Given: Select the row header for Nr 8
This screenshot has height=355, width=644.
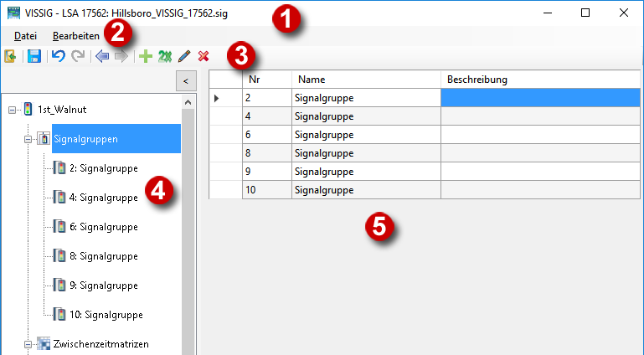Looking at the screenshot, I should pos(225,153).
